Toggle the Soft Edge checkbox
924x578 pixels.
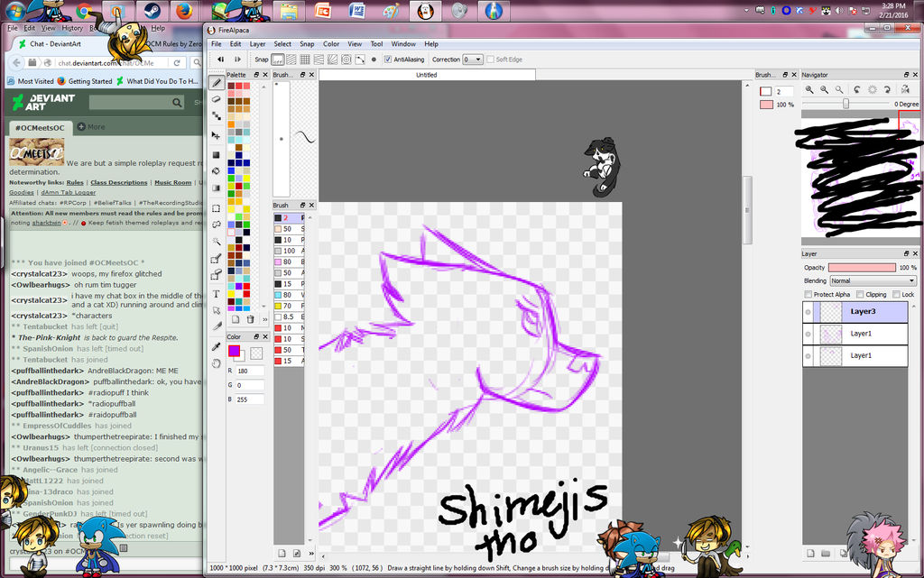pos(490,60)
